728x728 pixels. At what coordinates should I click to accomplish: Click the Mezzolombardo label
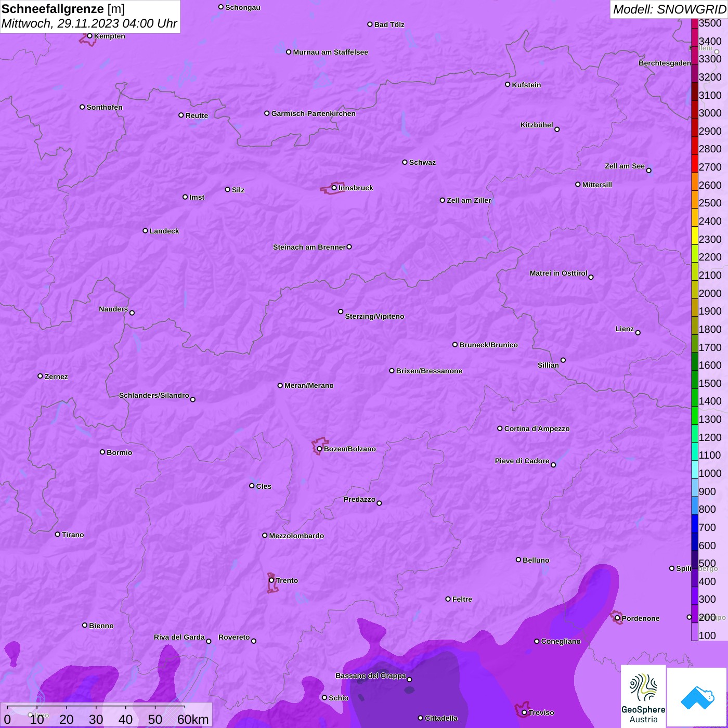tap(296, 536)
